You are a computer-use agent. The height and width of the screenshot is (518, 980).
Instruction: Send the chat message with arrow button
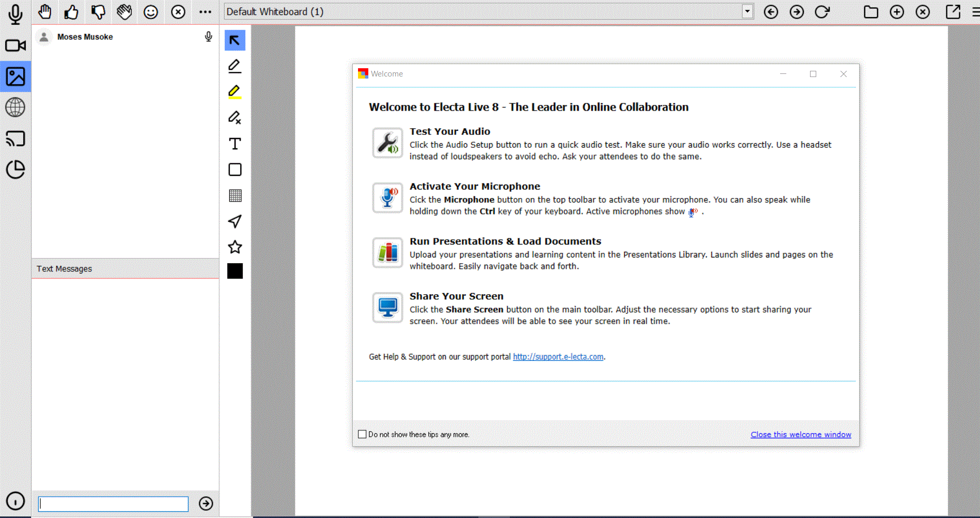click(206, 504)
